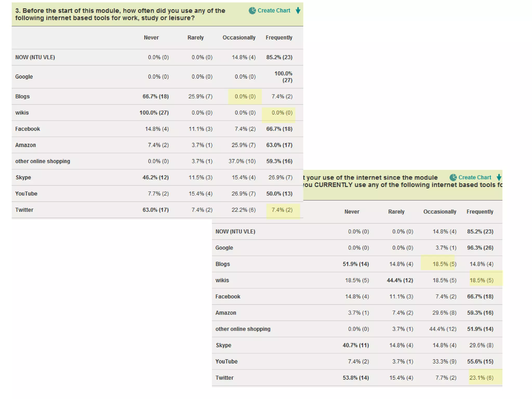Click the green download arrow in question 3 header
The height and width of the screenshot is (399, 532).
pyautogui.click(x=298, y=11)
